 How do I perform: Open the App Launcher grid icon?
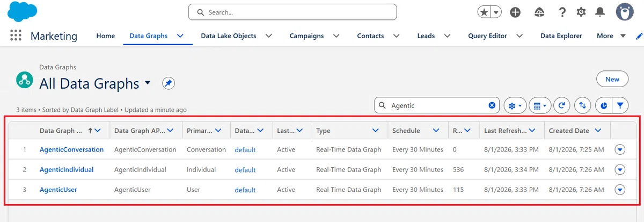pyautogui.click(x=16, y=35)
